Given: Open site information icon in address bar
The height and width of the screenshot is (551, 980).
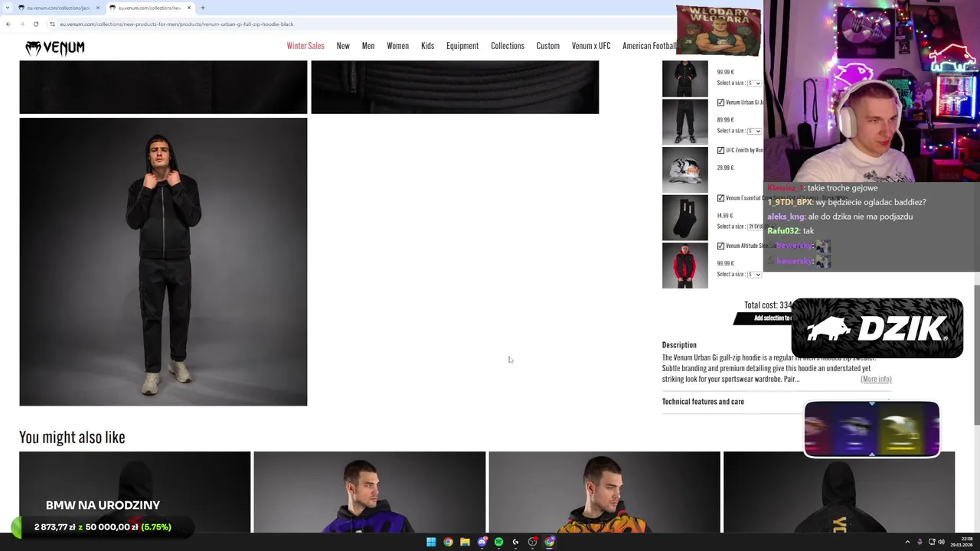Looking at the screenshot, I should 52,24.
